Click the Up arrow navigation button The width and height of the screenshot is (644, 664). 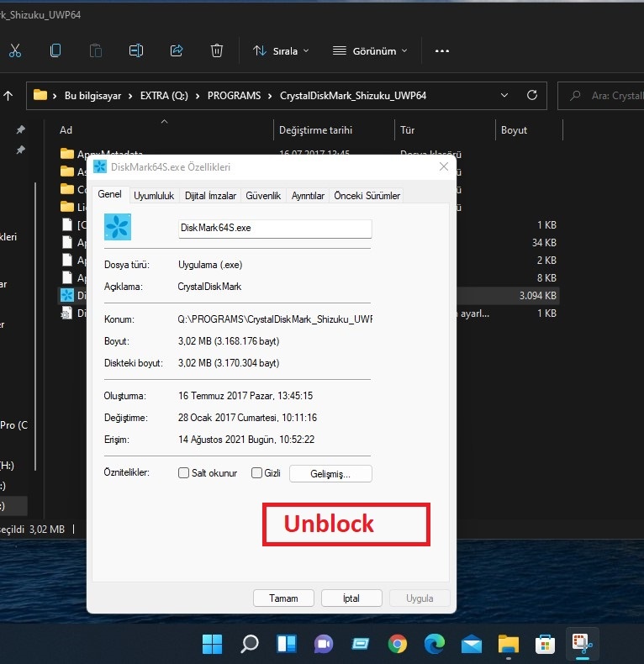[x=8, y=96]
